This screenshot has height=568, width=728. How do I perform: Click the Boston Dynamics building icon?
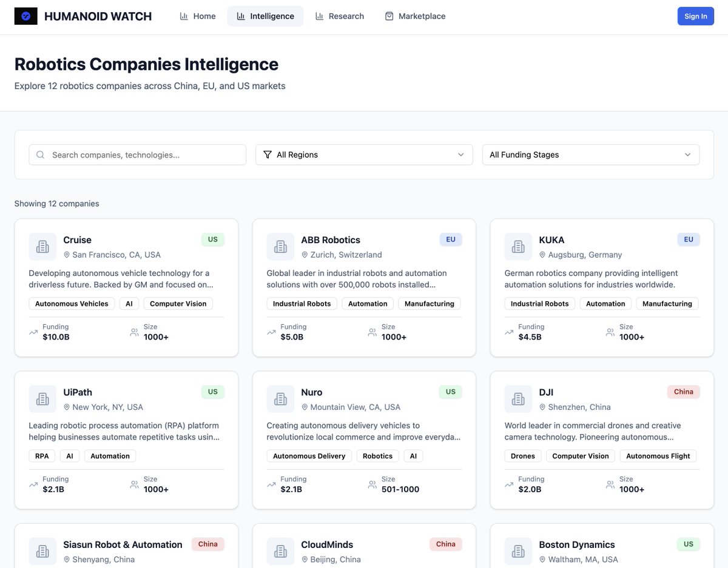[x=518, y=551]
